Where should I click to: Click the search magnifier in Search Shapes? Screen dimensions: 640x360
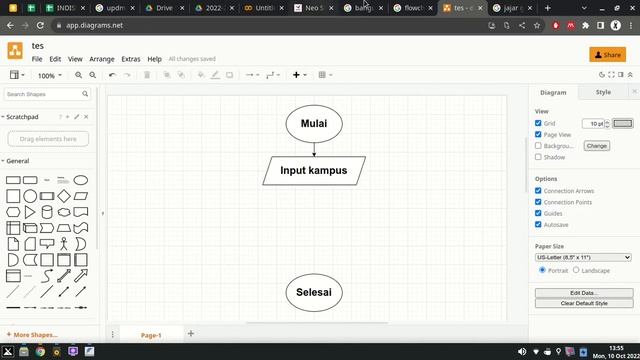pyautogui.click(x=85, y=94)
